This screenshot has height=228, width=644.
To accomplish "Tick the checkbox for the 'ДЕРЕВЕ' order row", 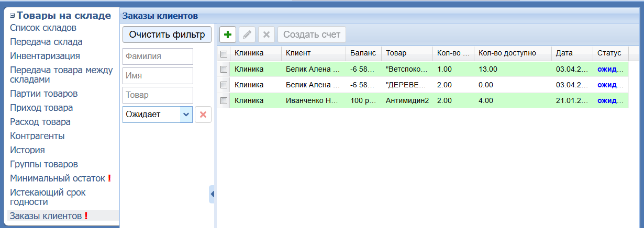I will [x=224, y=85].
